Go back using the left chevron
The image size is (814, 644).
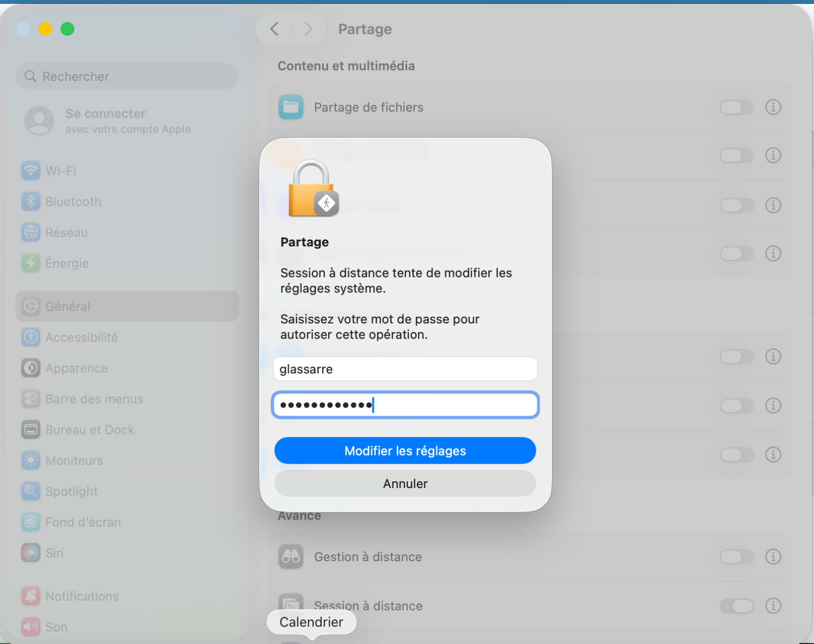click(x=274, y=29)
